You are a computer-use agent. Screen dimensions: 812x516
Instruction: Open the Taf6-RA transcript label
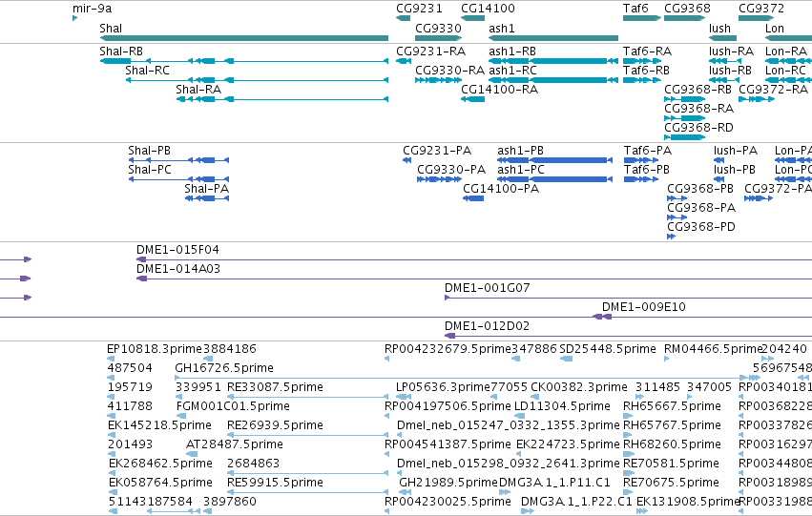647,52
